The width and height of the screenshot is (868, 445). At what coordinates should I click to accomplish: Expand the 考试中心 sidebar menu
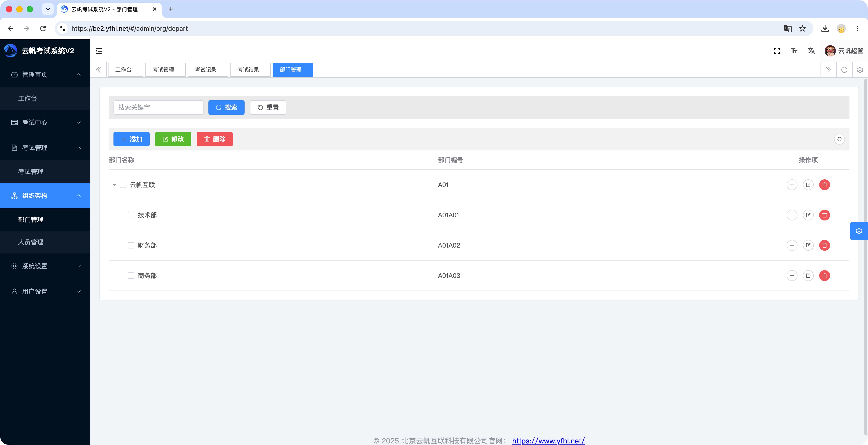[x=45, y=122]
